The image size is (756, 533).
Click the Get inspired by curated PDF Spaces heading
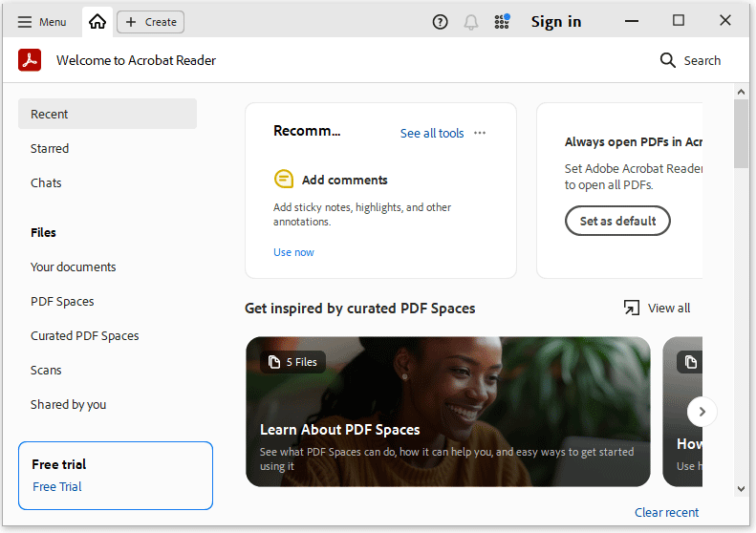pos(360,309)
